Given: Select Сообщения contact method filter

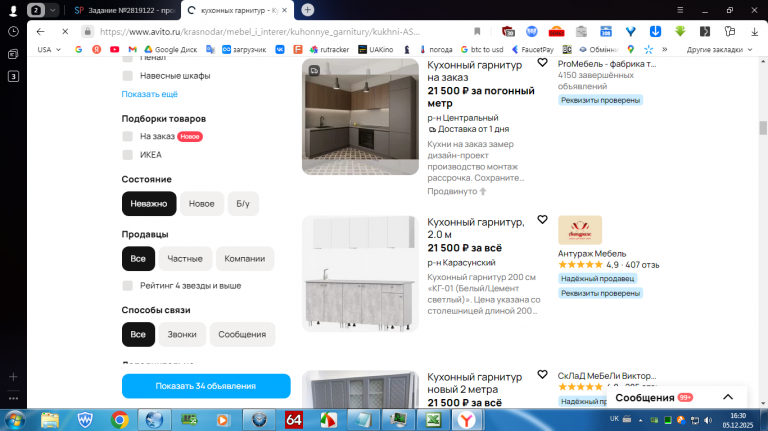Looking at the screenshot, I should pyautogui.click(x=242, y=334).
